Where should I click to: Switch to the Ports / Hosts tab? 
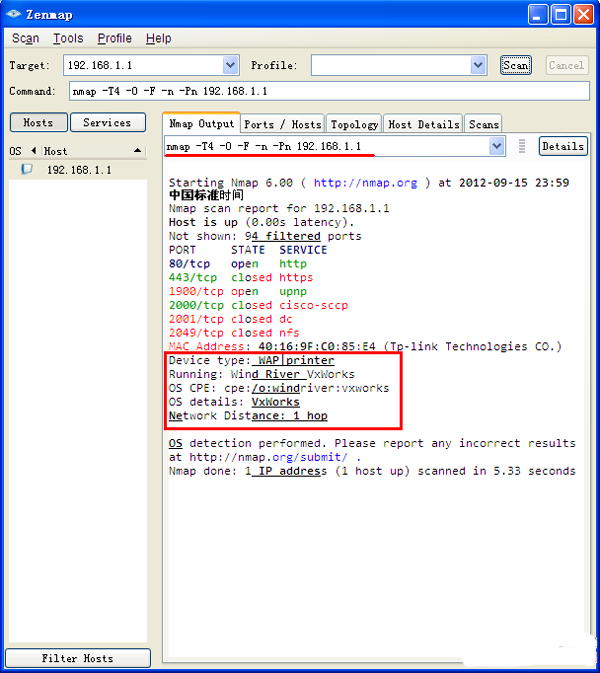(x=282, y=124)
